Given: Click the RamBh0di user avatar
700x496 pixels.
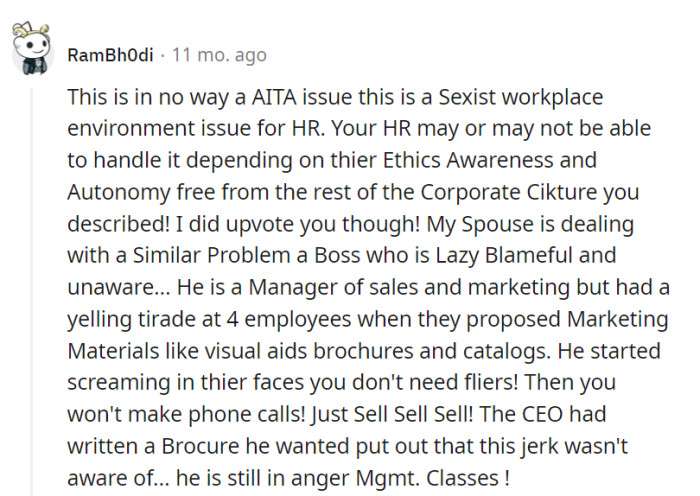Looking at the screenshot, I should pyautogui.click(x=33, y=50).
